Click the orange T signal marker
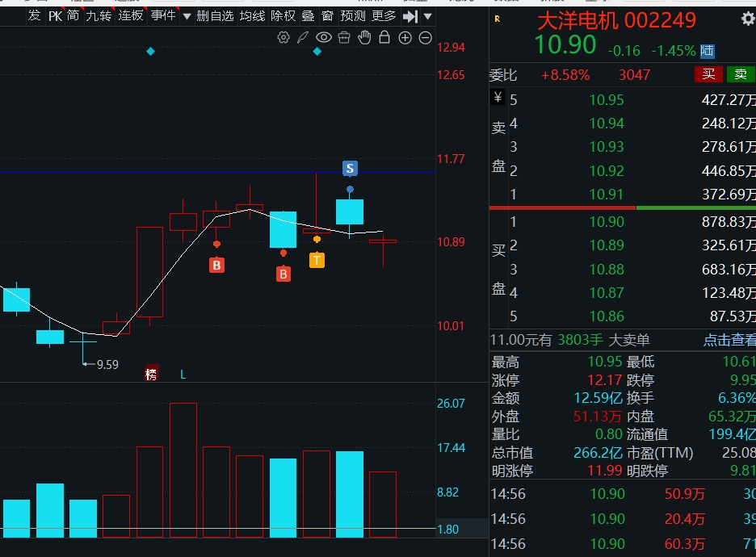The width and height of the screenshot is (756, 557). pos(317,260)
